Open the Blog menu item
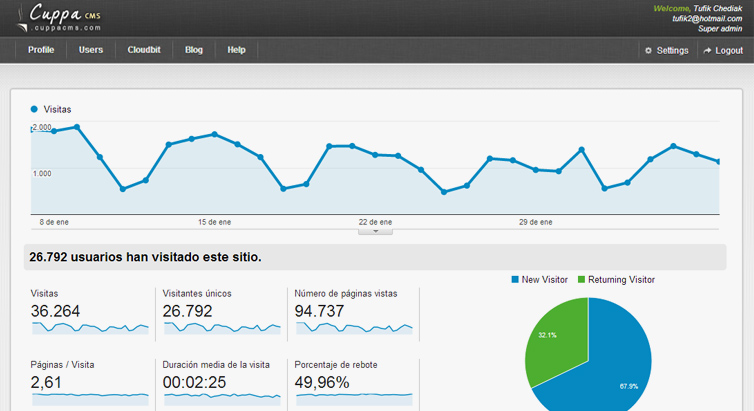The width and height of the screenshot is (754, 411). click(194, 50)
